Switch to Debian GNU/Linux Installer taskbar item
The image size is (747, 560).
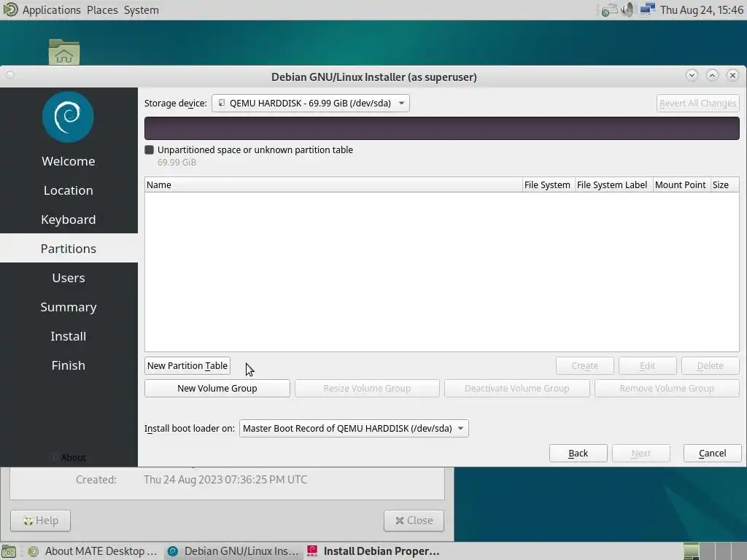(233, 551)
